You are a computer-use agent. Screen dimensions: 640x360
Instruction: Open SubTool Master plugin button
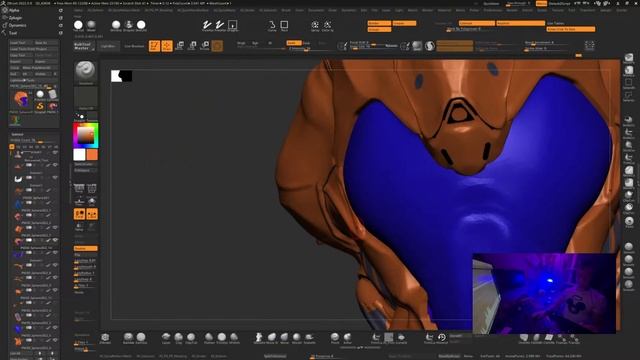(x=84, y=46)
